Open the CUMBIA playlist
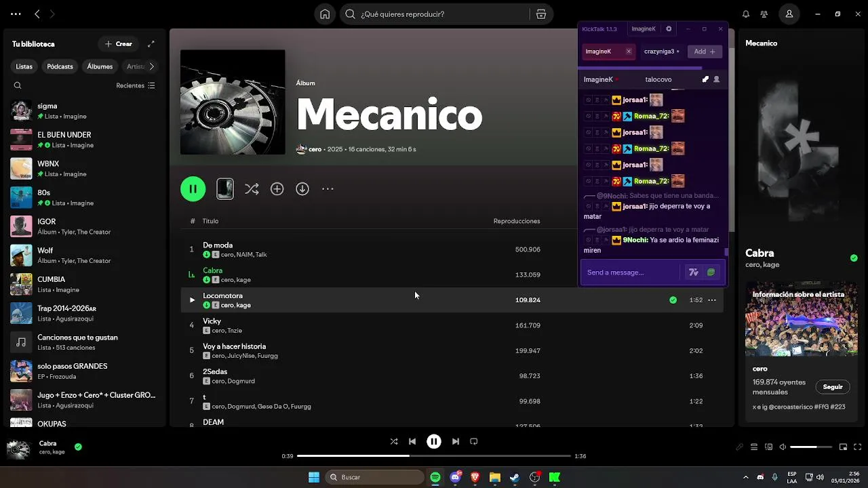The height and width of the screenshot is (488, 868). 85,285
